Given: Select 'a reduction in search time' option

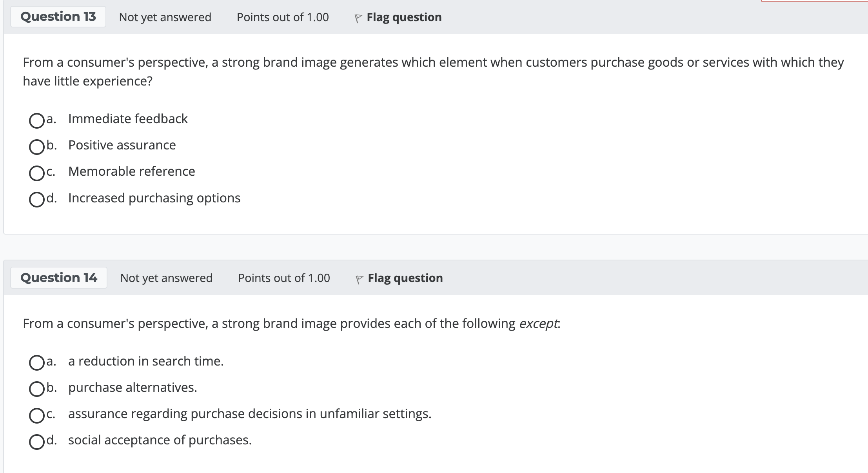Looking at the screenshot, I should 36,363.
